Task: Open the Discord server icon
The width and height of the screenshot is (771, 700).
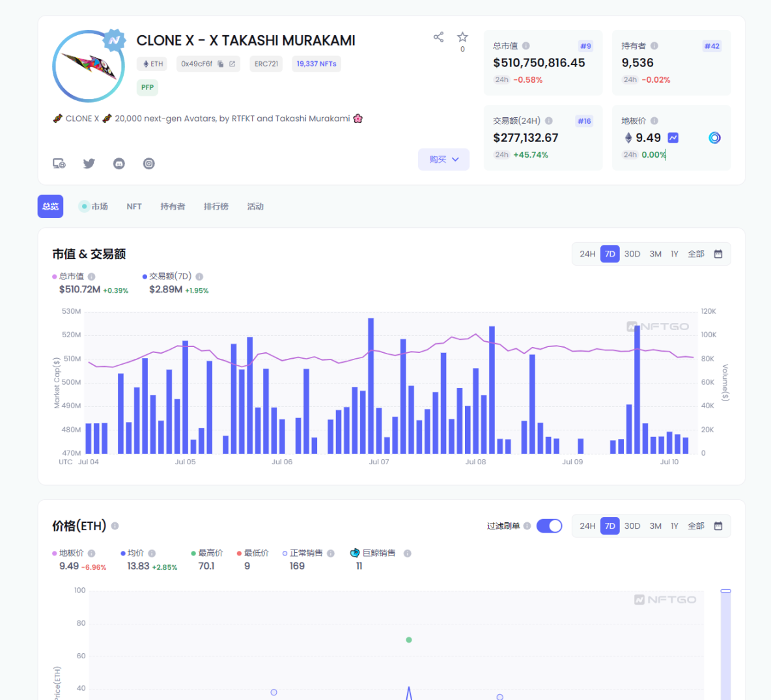Action: (119, 163)
